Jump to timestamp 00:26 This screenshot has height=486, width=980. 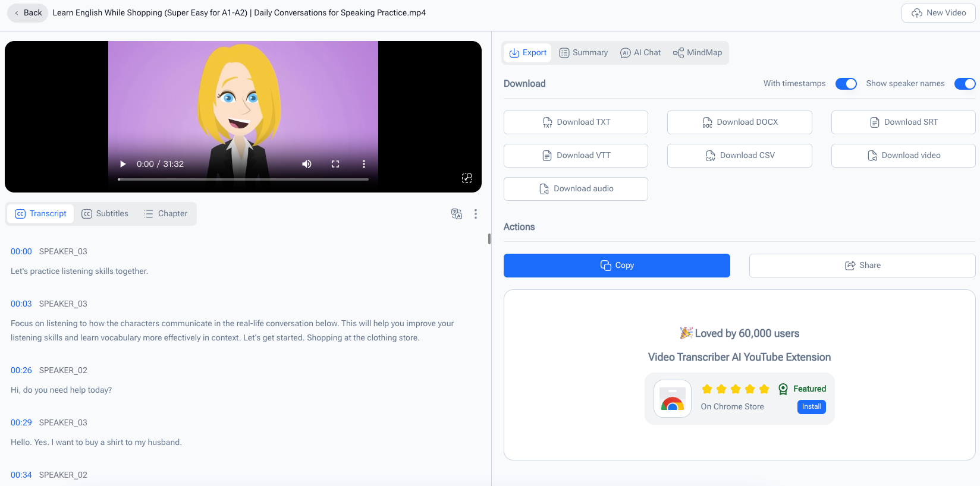click(x=21, y=371)
